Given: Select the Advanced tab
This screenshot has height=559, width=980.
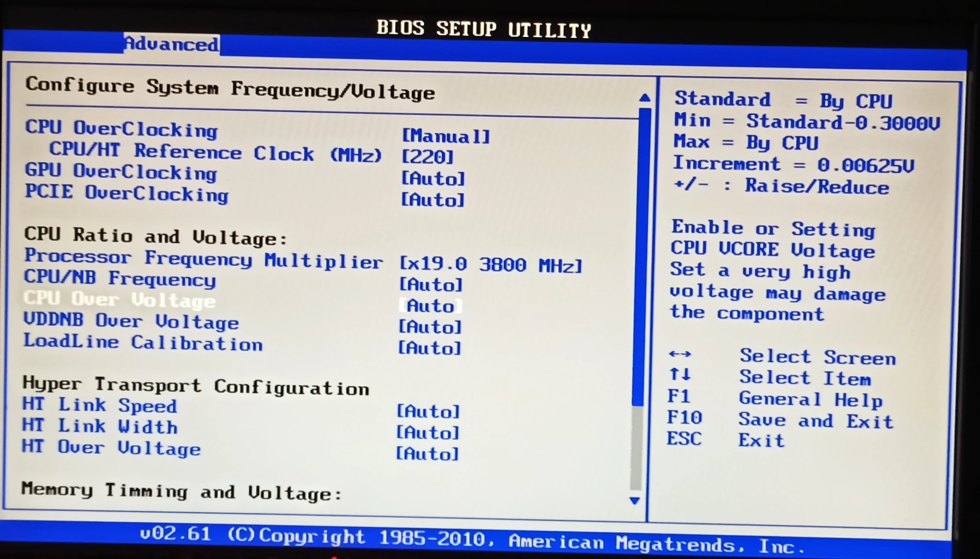Looking at the screenshot, I should pos(171,44).
